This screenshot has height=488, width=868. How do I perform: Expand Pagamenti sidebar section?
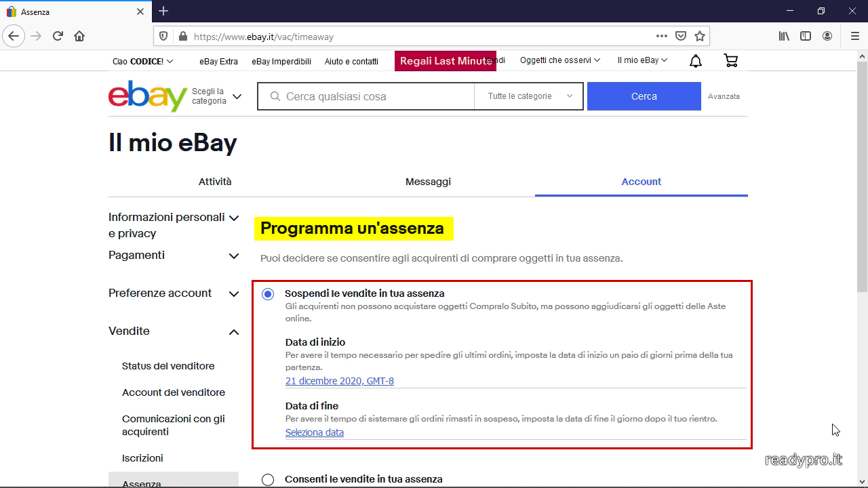[x=174, y=256]
